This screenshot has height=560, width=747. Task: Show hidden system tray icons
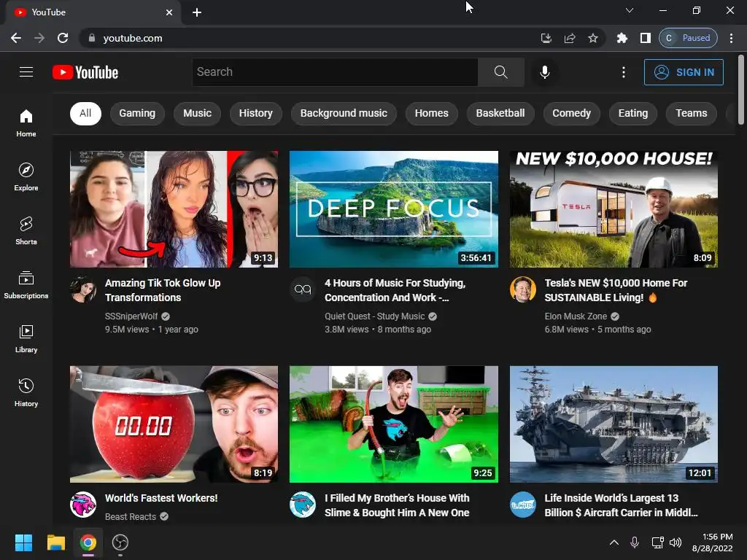coord(614,542)
